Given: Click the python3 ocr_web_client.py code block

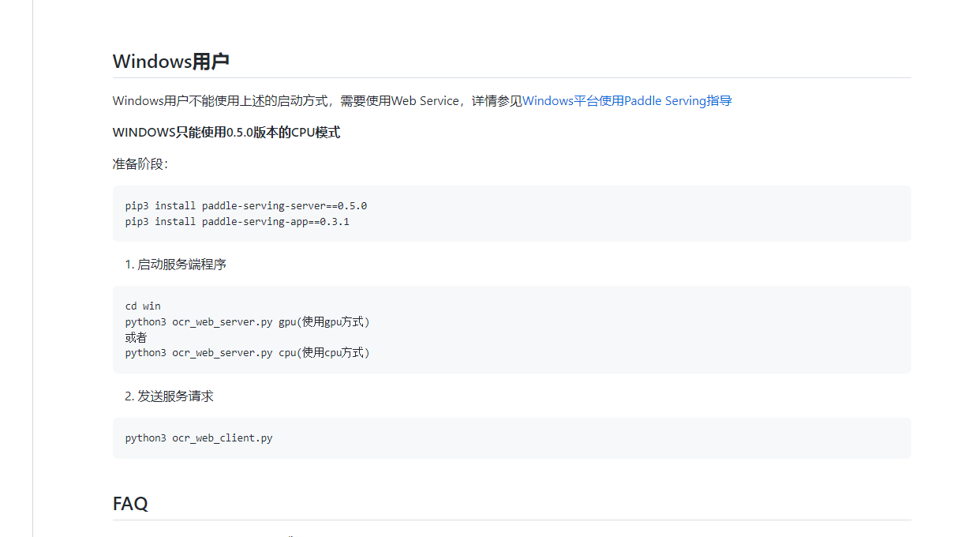Looking at the screenshot, I should (199, 437).
